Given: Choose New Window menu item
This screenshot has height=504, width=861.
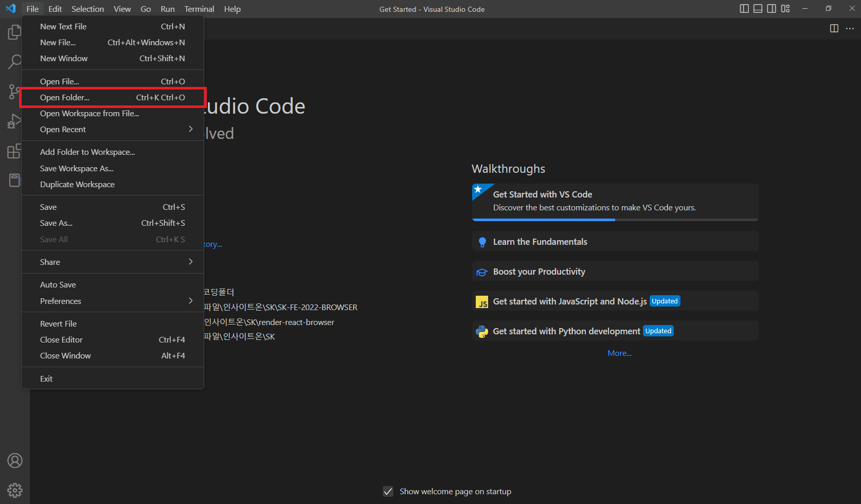Looking at the screenshot, I should pyautogui.click(x=113, y=58).
